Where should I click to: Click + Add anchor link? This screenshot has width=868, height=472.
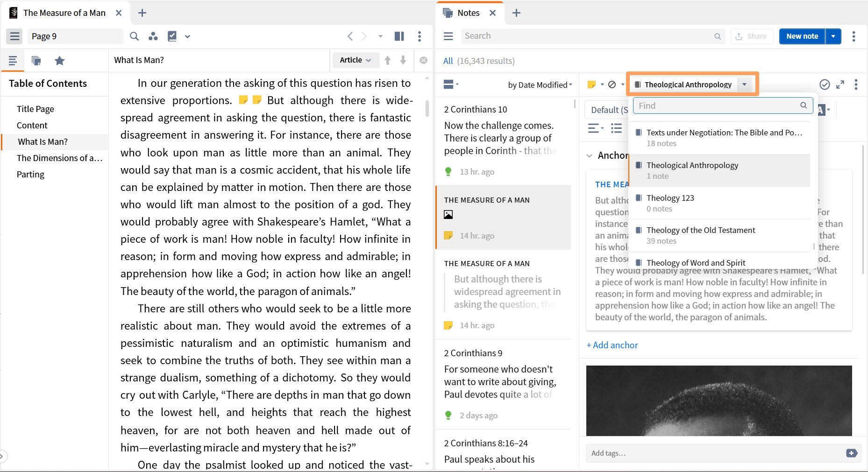tap(612, 345)
